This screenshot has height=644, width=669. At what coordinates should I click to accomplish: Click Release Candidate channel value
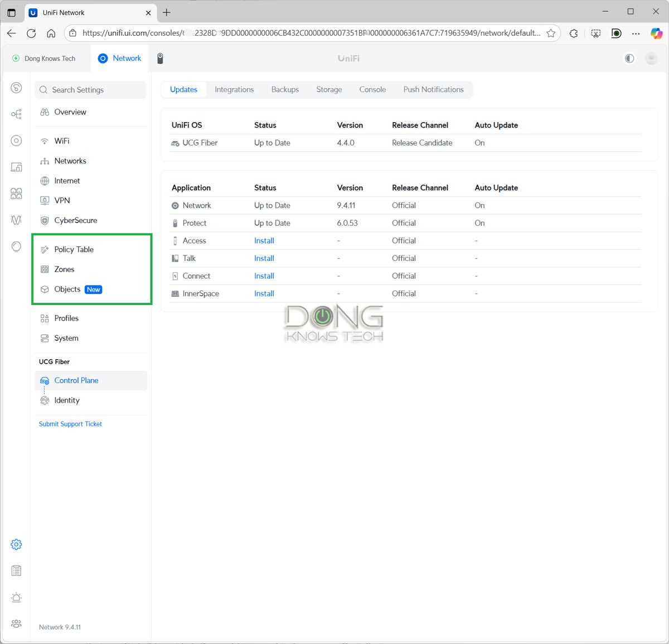[422, 143]
